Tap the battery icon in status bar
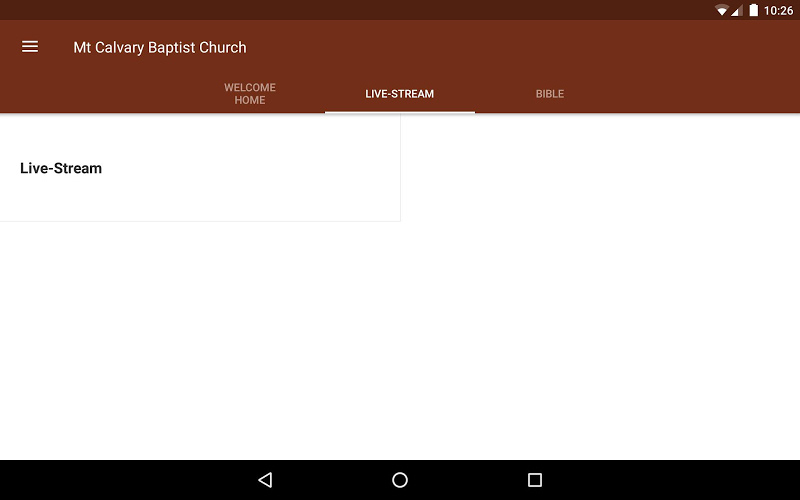Image resolution: width=800 pixels, height=500 pixels. [x=753, y=10]
